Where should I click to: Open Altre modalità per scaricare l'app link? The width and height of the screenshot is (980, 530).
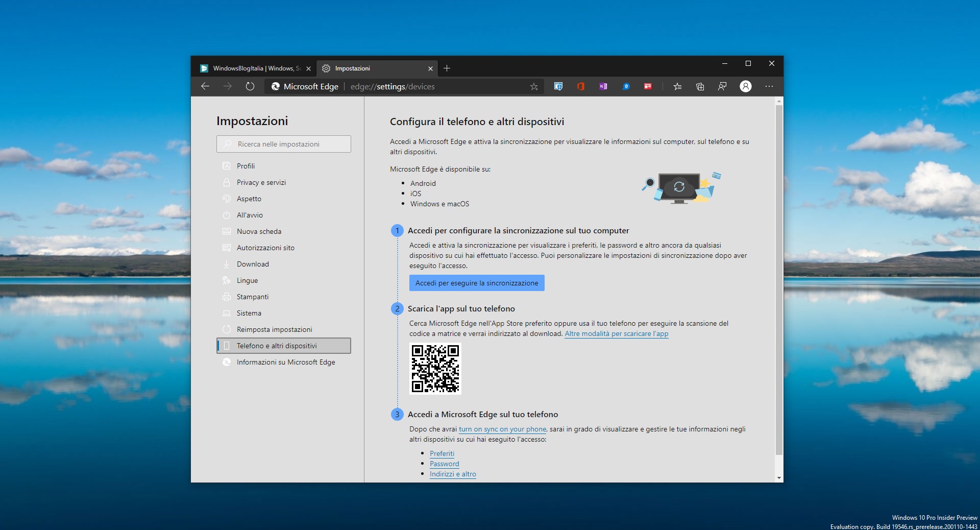[616, 333]
